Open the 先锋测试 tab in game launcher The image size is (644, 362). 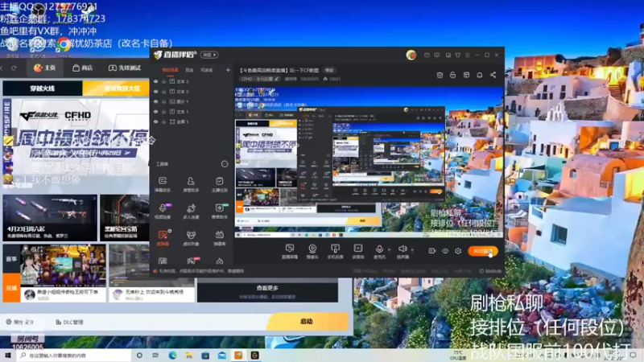pos(125,68)
